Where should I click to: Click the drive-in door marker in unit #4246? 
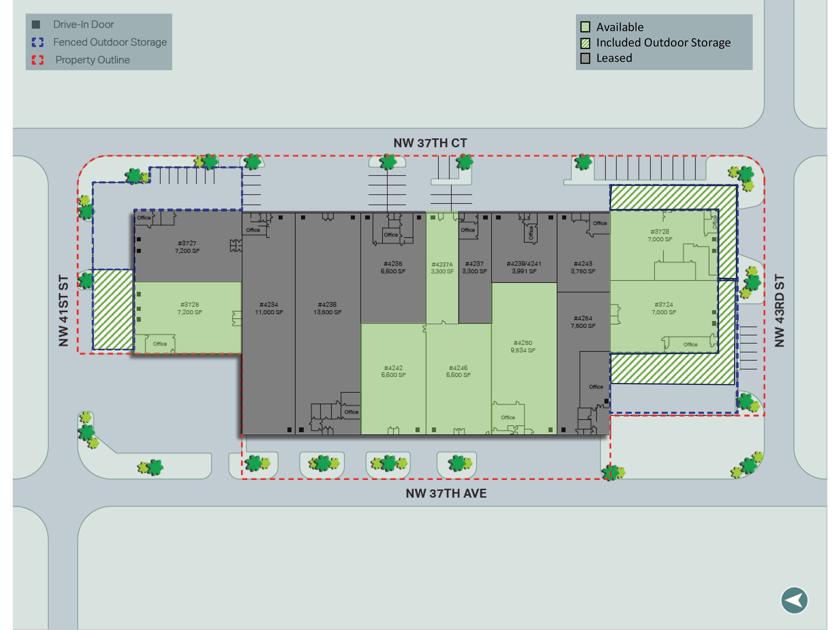point(434,430)
